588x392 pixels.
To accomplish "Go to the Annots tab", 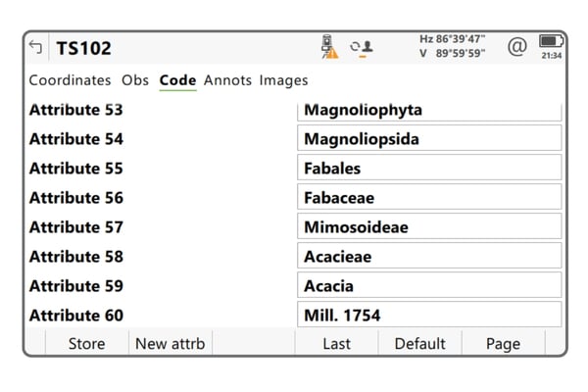I will coord(227,80).
